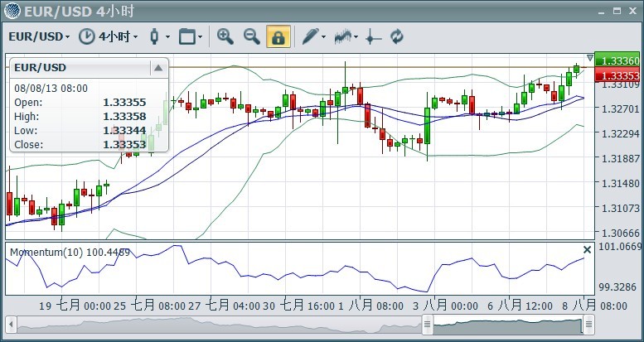
Task: Expand the drawing tools dropdown arrow
Action: [323, 37]
